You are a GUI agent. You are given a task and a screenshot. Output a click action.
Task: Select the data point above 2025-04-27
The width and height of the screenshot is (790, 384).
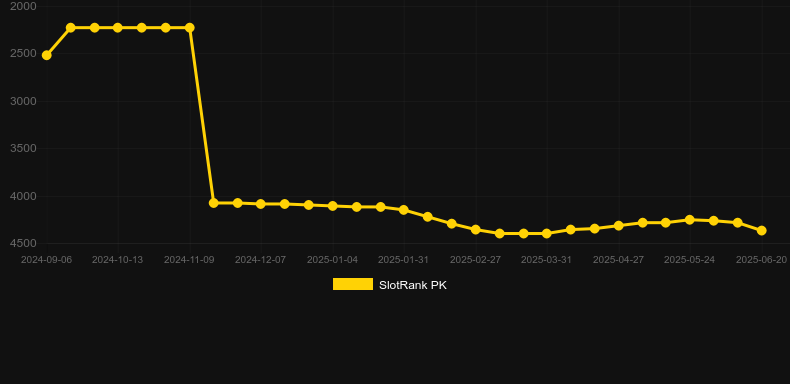click(x=619, y=226)
